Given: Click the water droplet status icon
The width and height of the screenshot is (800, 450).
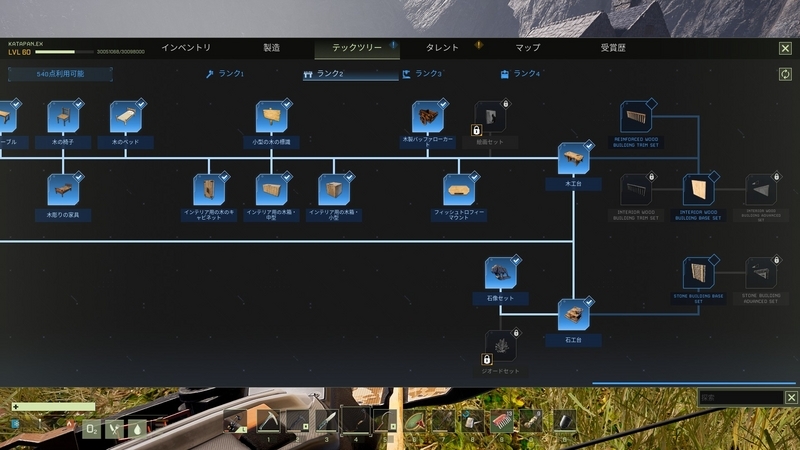Looking at the screenshot, I should click(x=137, y=429).
